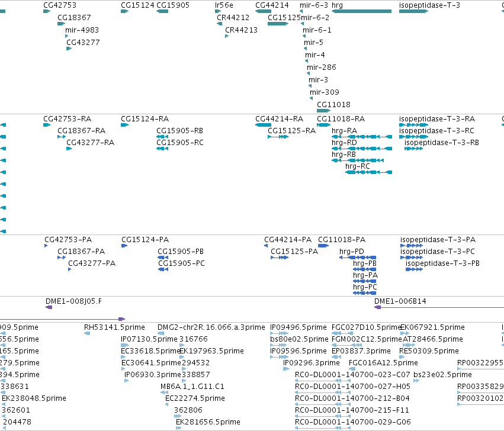Select the mir-6-3 gene label
This screenshot has height=431, width=504.
pyautogui.click(x=314, y=5)
